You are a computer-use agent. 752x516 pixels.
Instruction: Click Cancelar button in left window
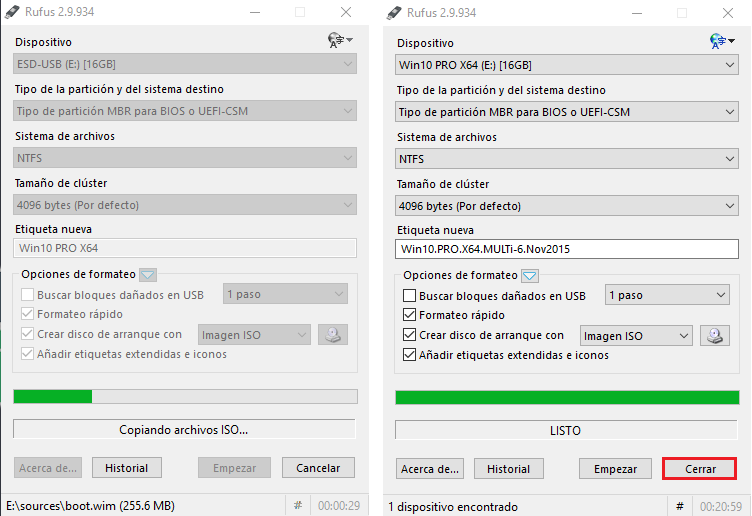tap(318, 468)
